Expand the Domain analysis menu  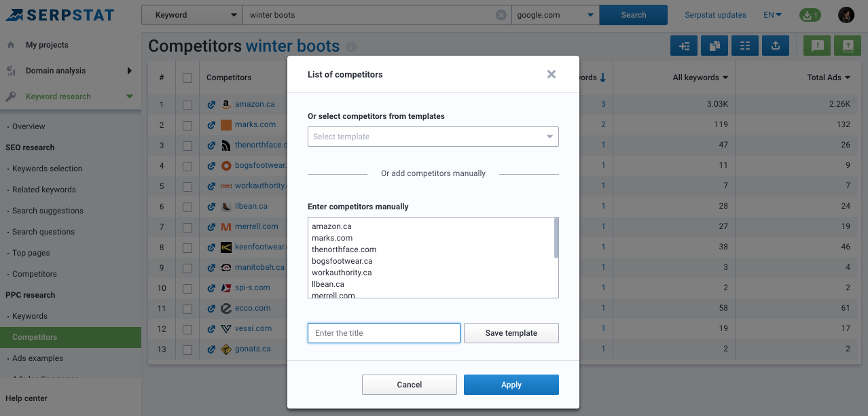pos(130,71)
